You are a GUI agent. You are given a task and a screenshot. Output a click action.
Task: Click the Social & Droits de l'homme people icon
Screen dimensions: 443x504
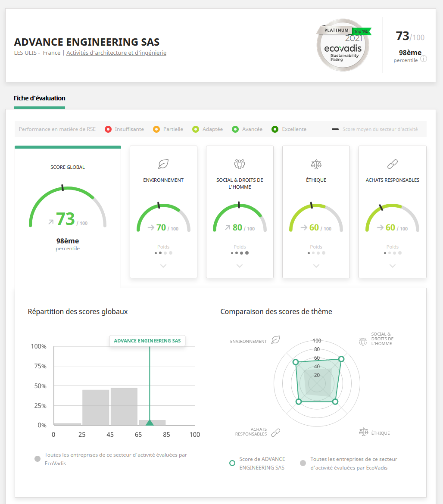(x=240, y=164)
